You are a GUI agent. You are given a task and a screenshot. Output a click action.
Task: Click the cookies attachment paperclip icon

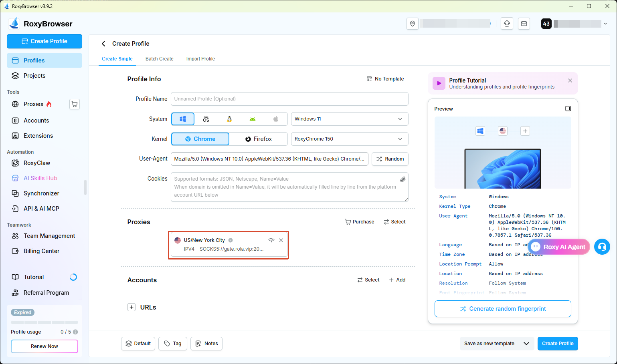[x=403, y=179]
